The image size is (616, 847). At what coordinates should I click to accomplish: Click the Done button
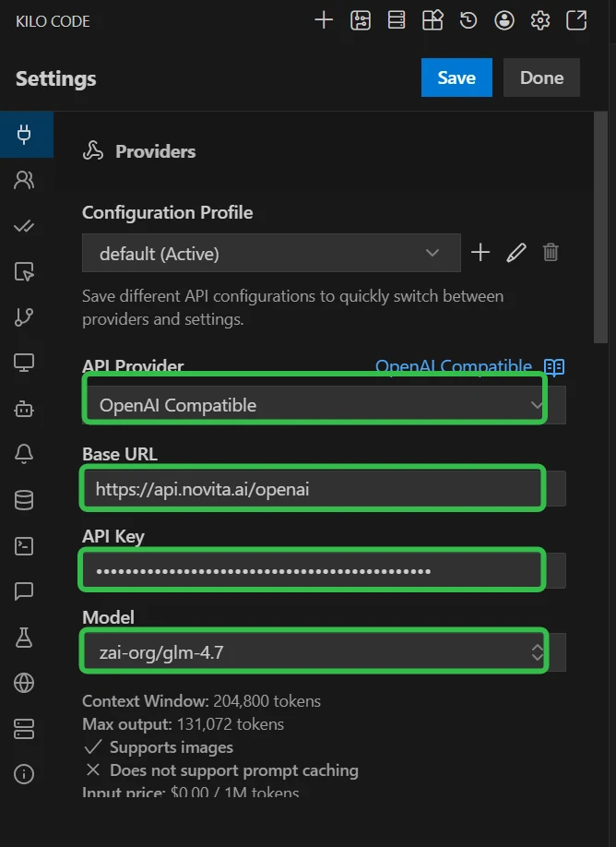point(541,78)
